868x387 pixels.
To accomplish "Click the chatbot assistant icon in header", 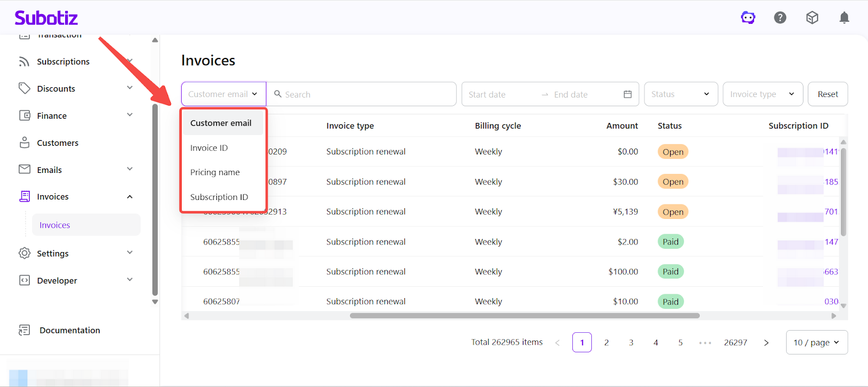I will point(748,18).
